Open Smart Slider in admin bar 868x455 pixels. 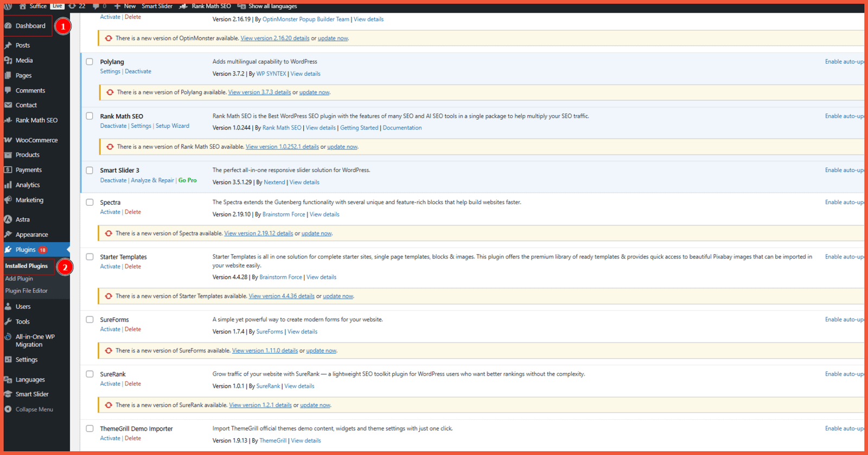point(157,6)
